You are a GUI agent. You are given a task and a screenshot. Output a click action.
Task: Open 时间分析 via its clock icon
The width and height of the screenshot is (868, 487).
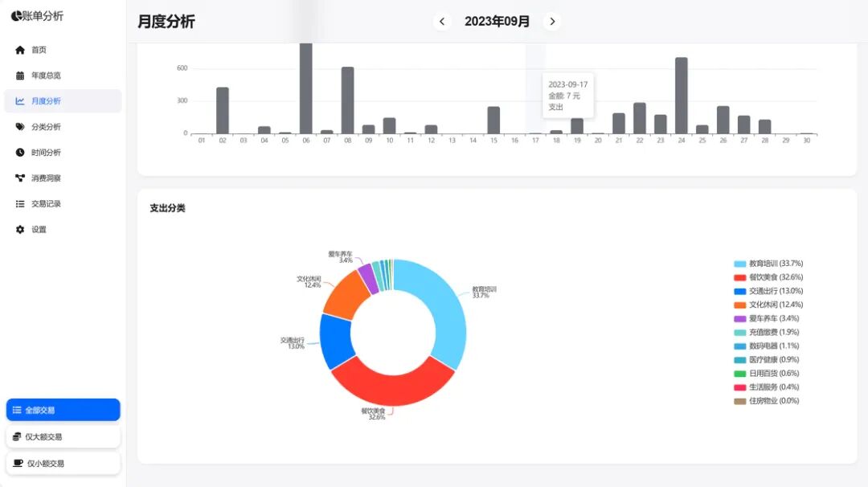tap(20, 152)
